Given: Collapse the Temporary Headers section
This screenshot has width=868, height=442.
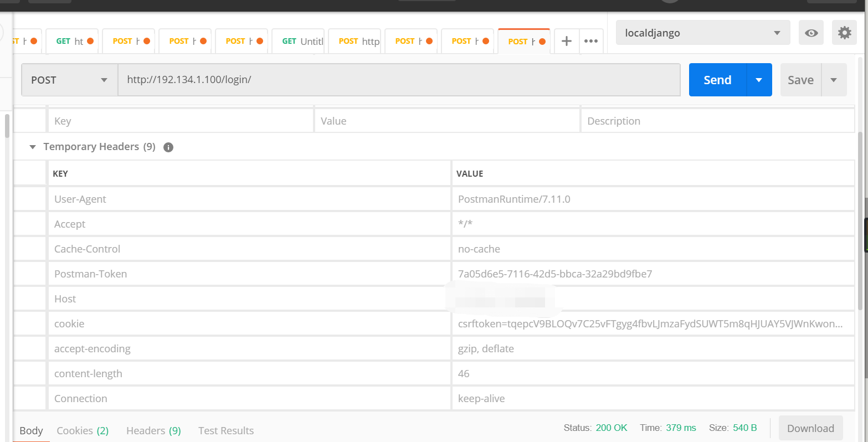Looking at the screenshot, I should pyautogui.click(x=32, y=147).
